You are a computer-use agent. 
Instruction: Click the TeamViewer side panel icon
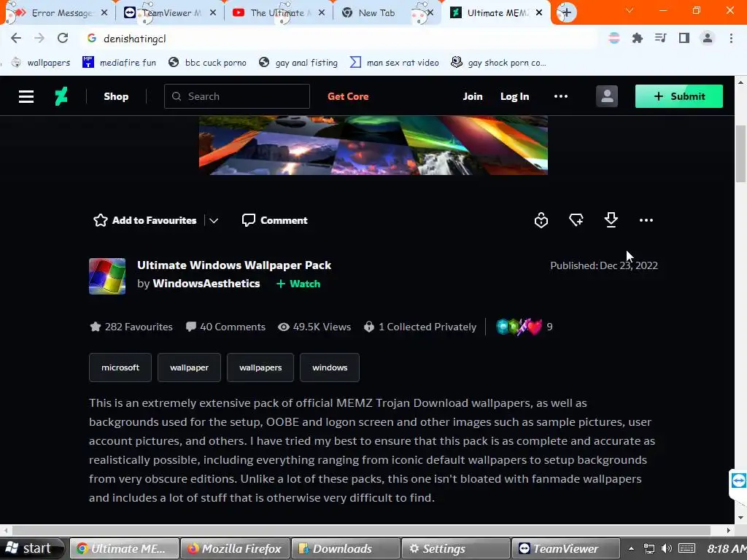click(738, 481)
